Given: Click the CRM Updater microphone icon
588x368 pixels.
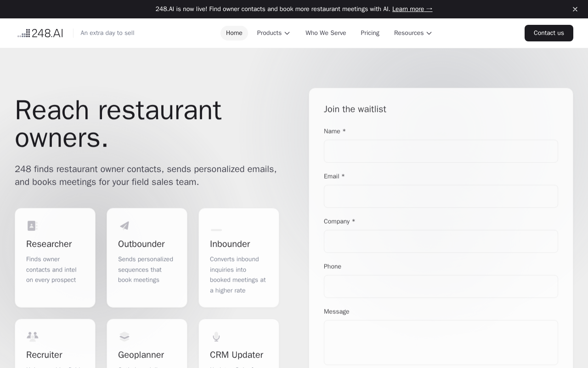Looking at the screenshot, I should pos(216,337).
